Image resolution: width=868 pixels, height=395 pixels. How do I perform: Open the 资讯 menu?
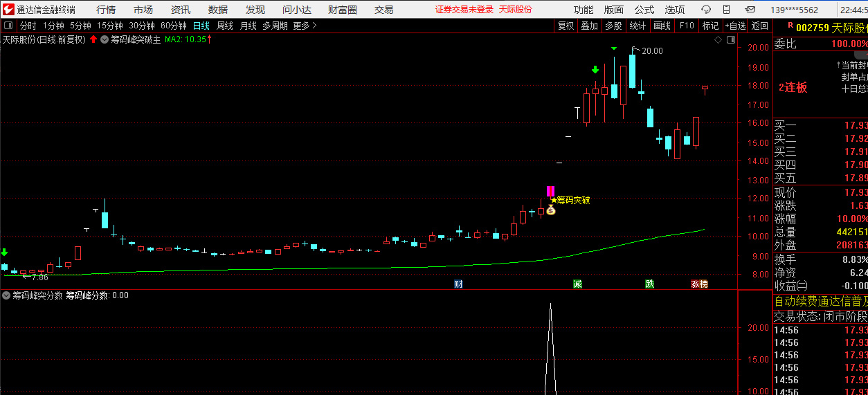coord(181,10)
